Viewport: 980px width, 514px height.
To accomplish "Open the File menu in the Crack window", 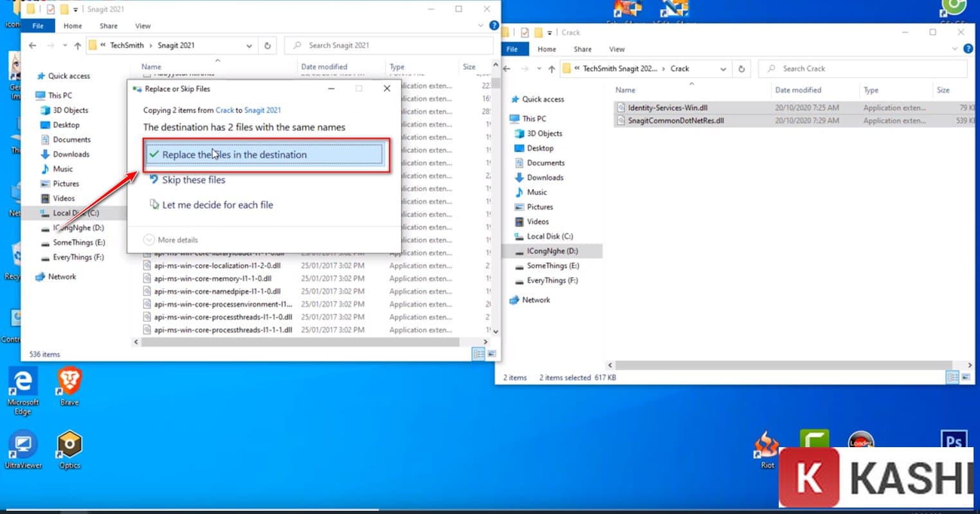I will 513,49.
